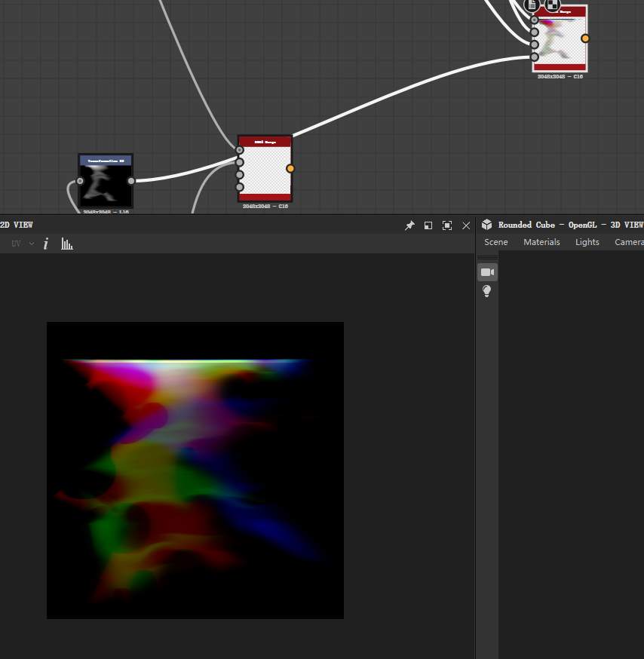Select the middle RGBA Merge node
644x659 pixels.
pyautogui.click(x=265, y=170)
